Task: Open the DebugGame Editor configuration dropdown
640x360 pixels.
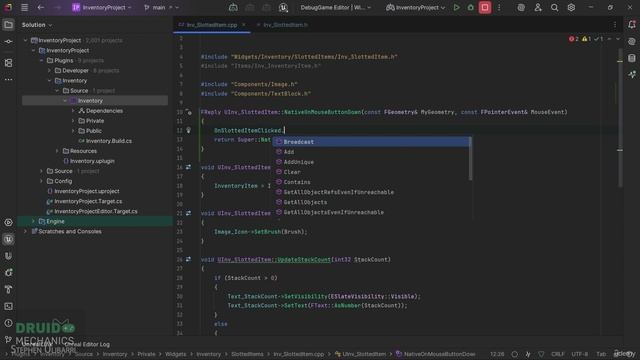Action: pyautogui.click(x=336, y=7)
